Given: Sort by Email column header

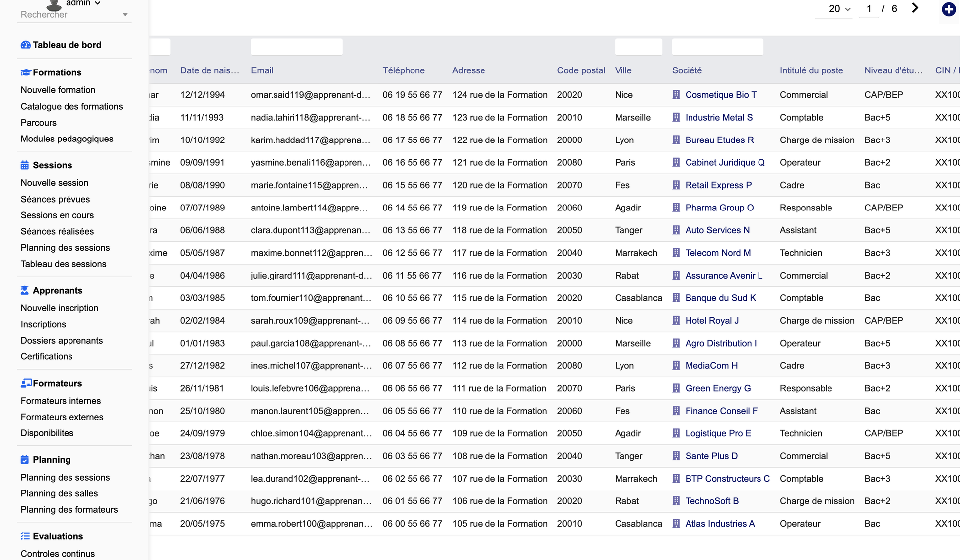Looking at the screenshot, I should [262, 70].
